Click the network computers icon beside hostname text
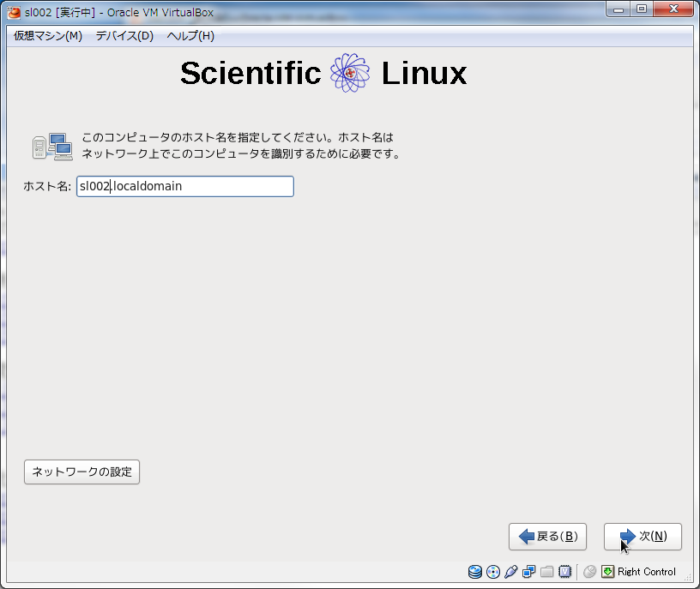Screen dimensions: 700x589 [52, 147]
